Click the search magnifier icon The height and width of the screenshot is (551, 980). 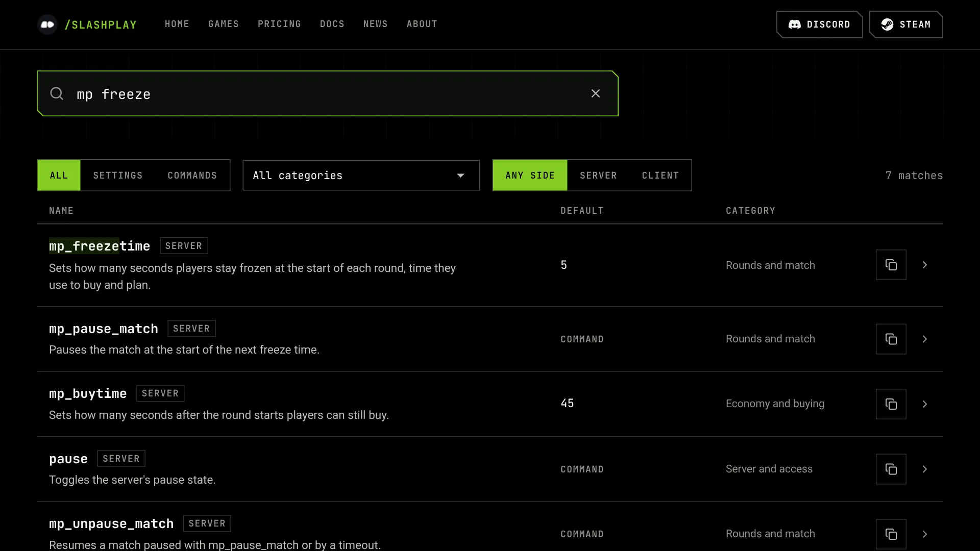coord(57,93)
